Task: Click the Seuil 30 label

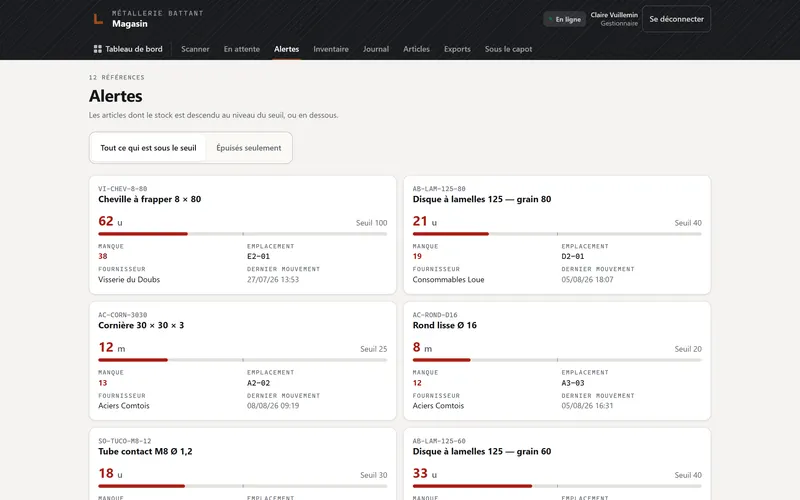Action: (373, 475)
